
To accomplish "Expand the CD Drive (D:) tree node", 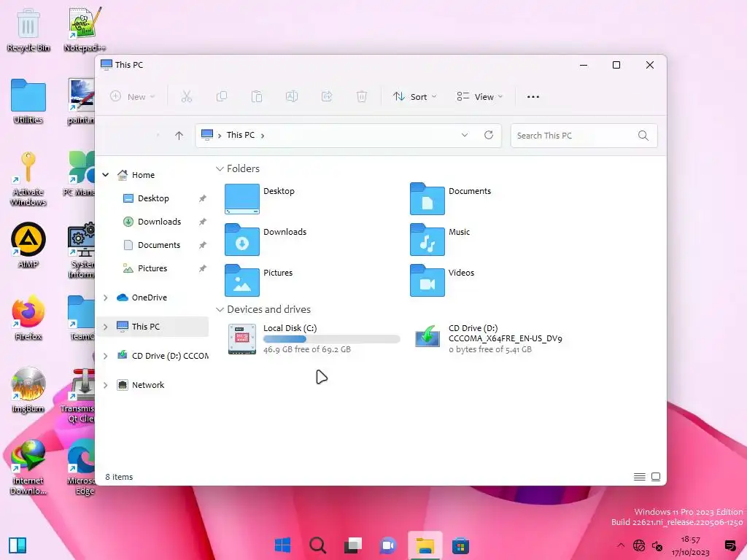I will 106,356.
